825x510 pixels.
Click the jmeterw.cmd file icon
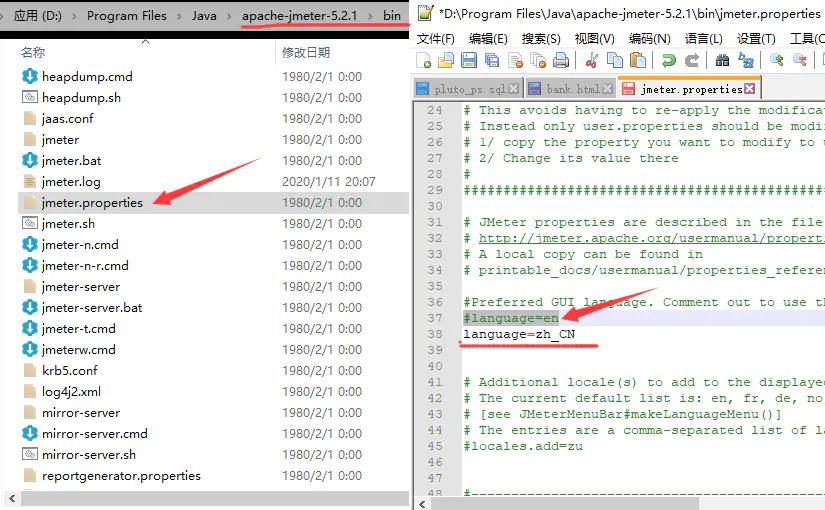(x=29, y=349)
